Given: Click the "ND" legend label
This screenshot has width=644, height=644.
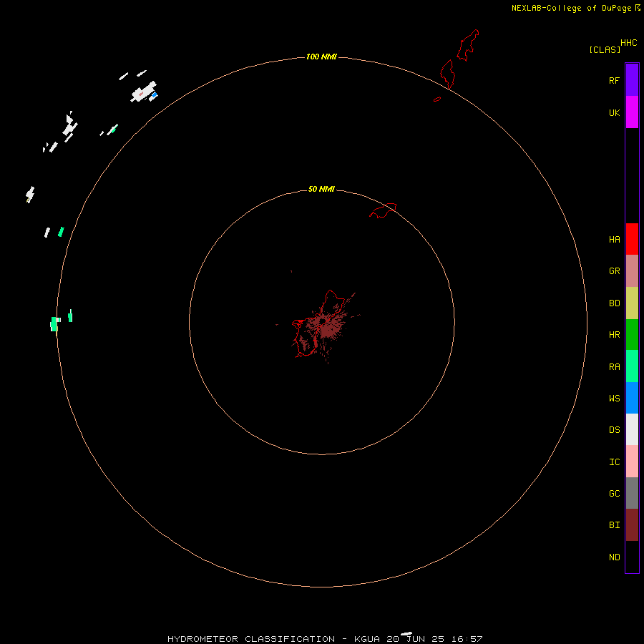Looking at the screenshot, I should pyautogui.click(x=615, y=557).
